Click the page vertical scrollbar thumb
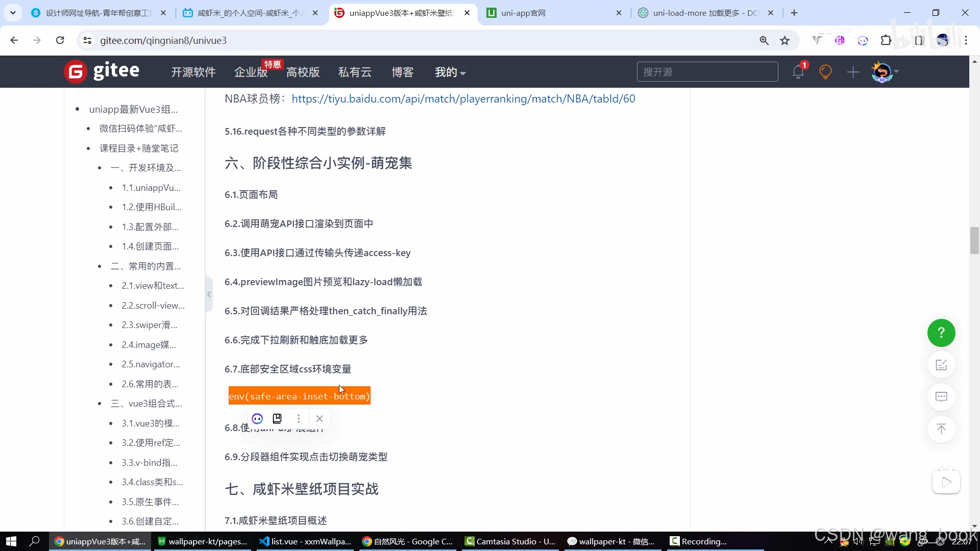Viewport: 980px width, 551px height. (974, 240)
